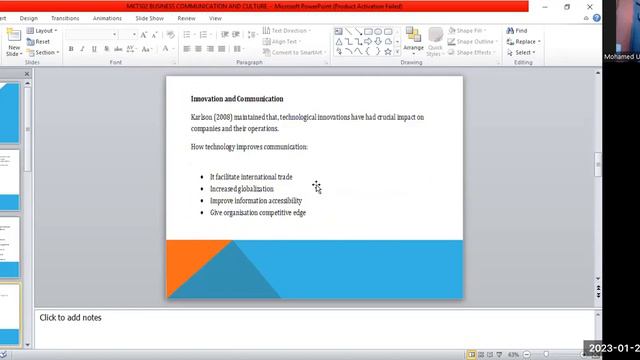Viewport: 640px width, 360px height.
Task: Open Font Color dropdown arrow
Action: 173,49
